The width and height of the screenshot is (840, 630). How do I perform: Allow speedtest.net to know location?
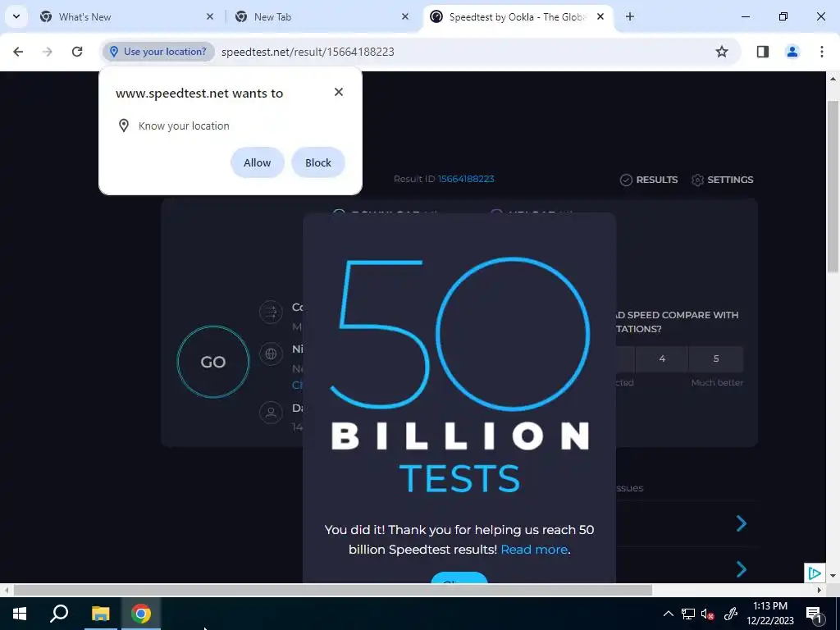pyautogui.click(x=257, y=162)
